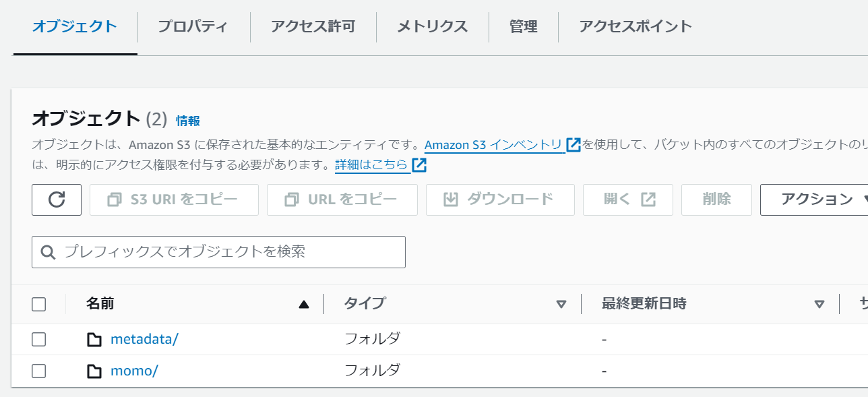Open the metadata/ folder link
The height and width of the screenshot is (397, 868).
click(x=144, y=340)
